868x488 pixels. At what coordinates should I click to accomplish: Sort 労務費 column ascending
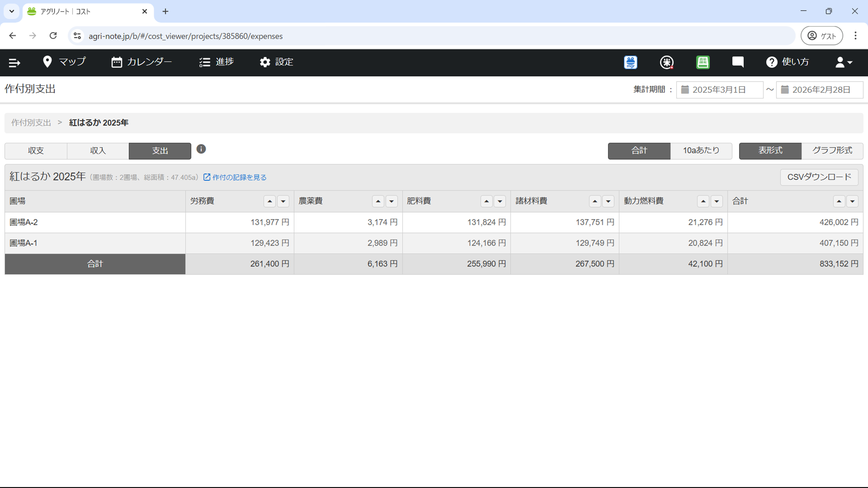[270, 201]
